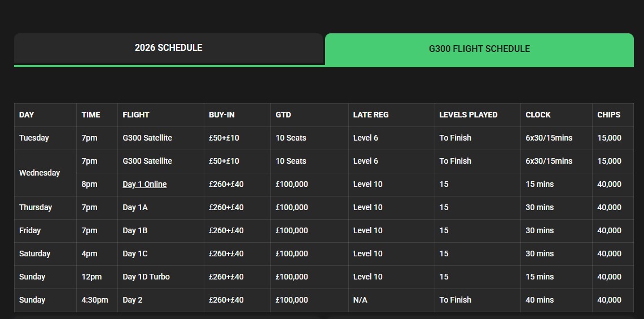The width and height of the screenshot is (644, 319).
Task: Click the Wednesday day cell
Action: (40, 173)
